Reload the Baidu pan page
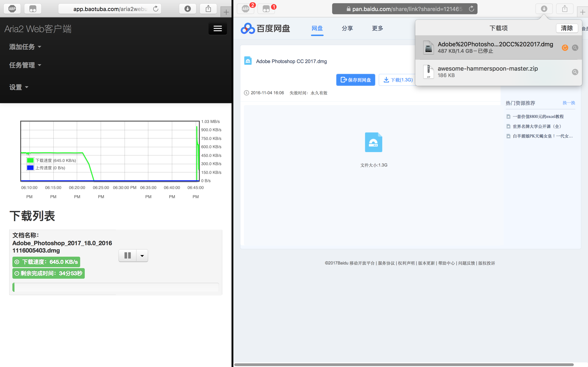Viewport: 588px width, 367px height. point(471,9)
